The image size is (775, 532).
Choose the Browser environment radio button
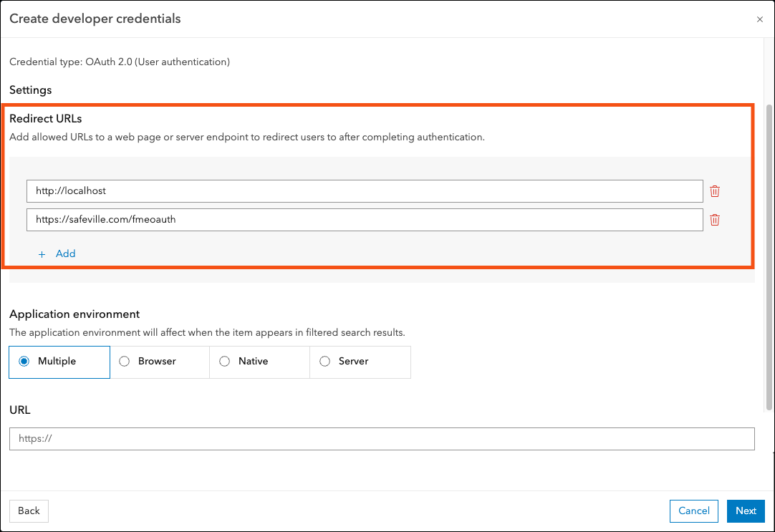[124, 362]
